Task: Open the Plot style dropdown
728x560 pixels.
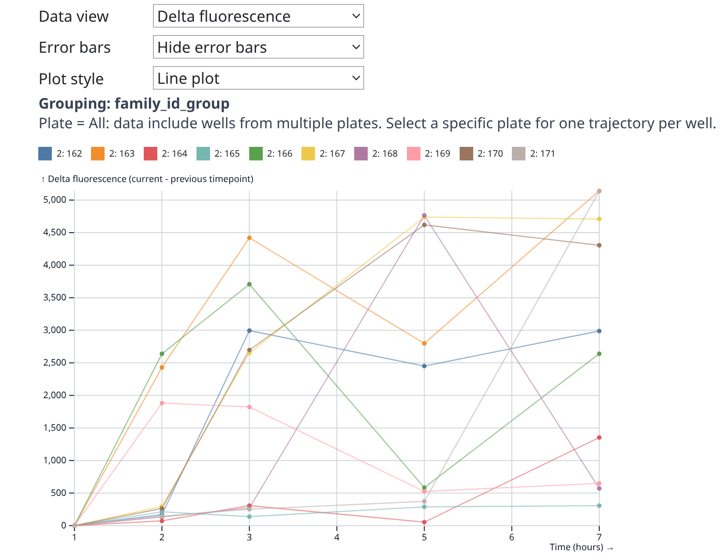Action: click(x=258, y=78)
